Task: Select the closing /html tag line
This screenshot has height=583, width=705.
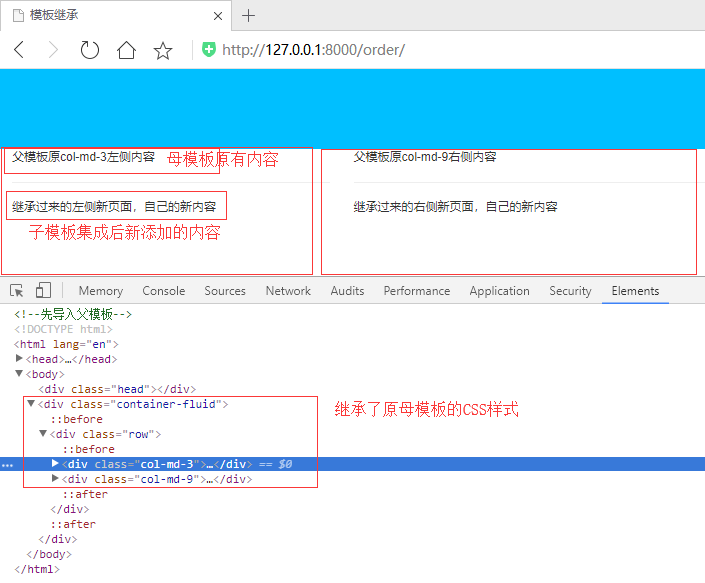Action: pyautogui.click(x=37, y=569)
